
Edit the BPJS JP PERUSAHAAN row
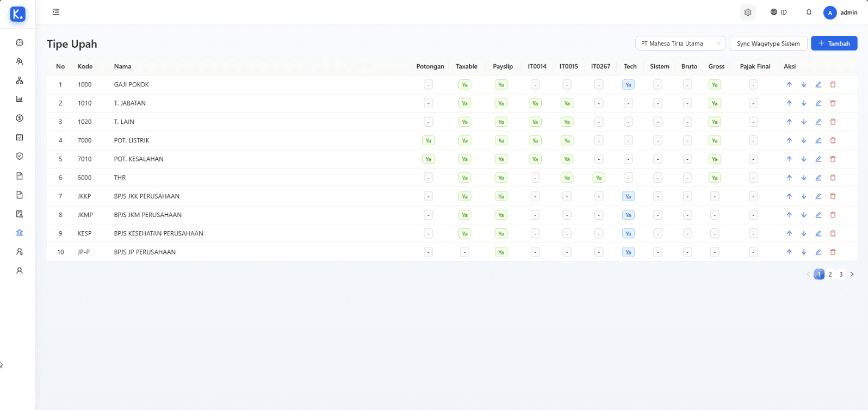tap(818, 252)
